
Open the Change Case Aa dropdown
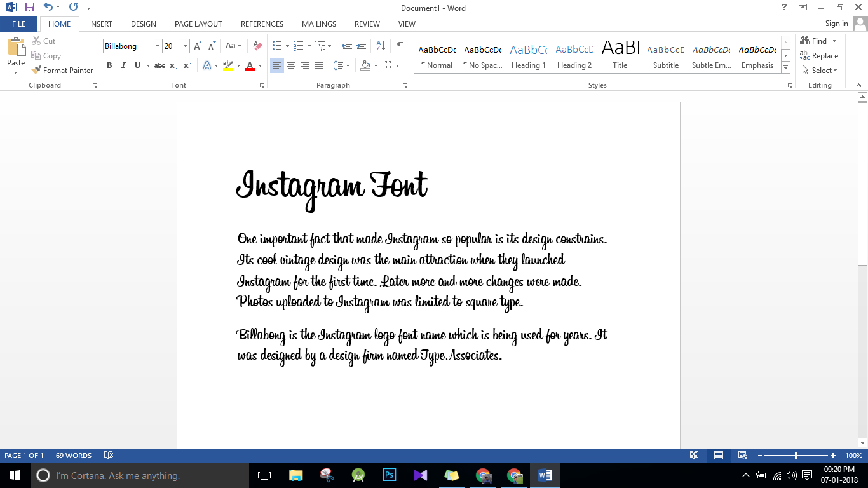pos(233,46)
